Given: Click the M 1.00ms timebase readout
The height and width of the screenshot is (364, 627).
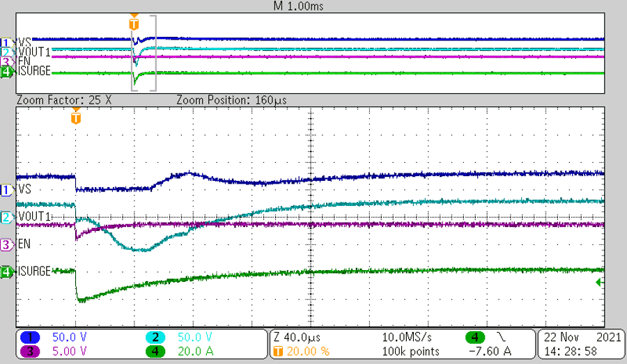Looking at the screenshot, I should (299, 6).
